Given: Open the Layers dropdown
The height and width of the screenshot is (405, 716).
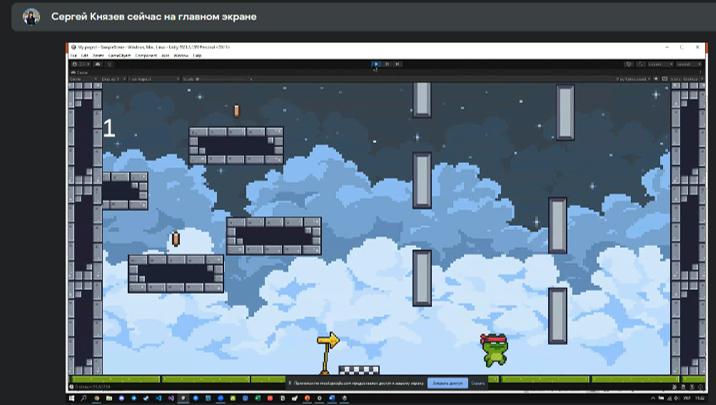Looking at the screenshot, I should pyautogui.click(x=659, y=64).
